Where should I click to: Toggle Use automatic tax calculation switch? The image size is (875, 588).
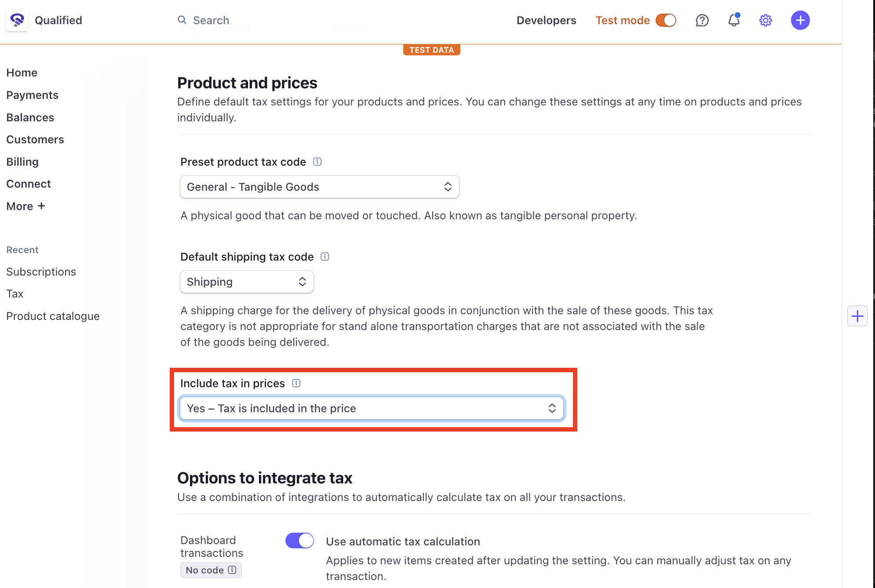tap(299, 541)
